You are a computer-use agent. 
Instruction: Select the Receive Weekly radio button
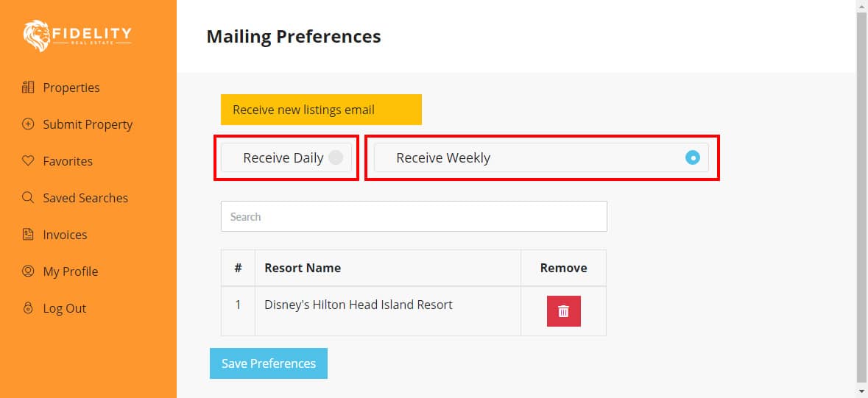click(x=693, y=157)
